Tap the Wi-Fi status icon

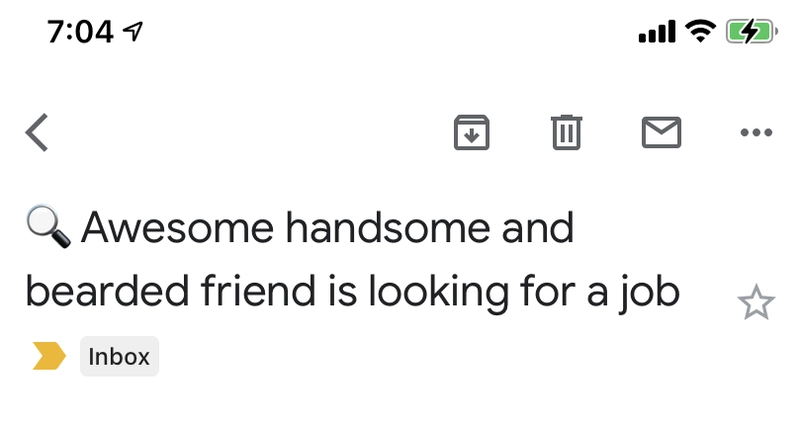701,31
